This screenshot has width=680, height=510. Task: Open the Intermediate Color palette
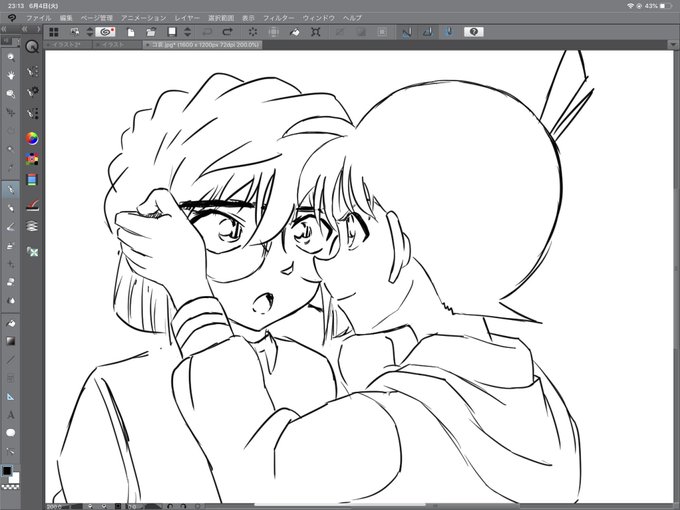[32, 205]
